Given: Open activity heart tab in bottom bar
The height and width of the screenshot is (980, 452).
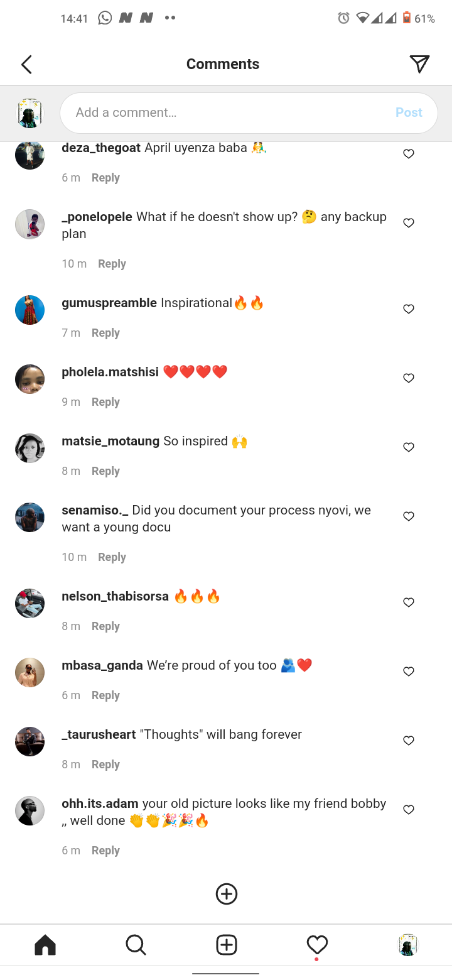Looking at the screenshot, I should pos(317,945).
